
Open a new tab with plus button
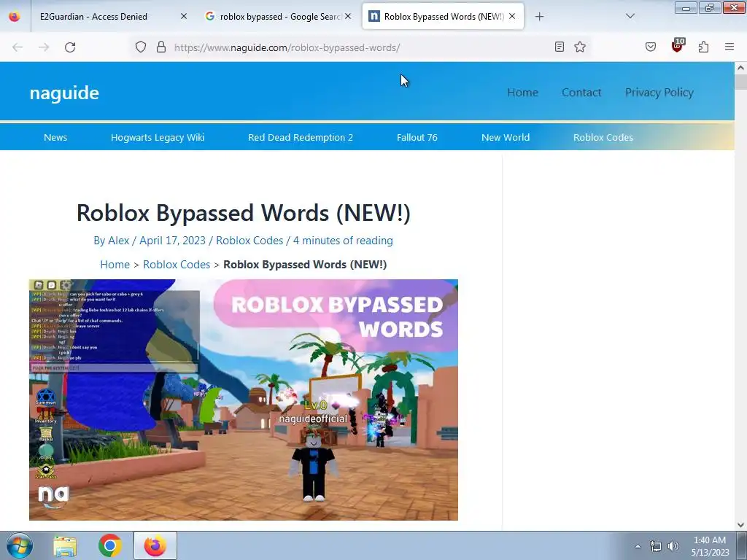(539, 17)
